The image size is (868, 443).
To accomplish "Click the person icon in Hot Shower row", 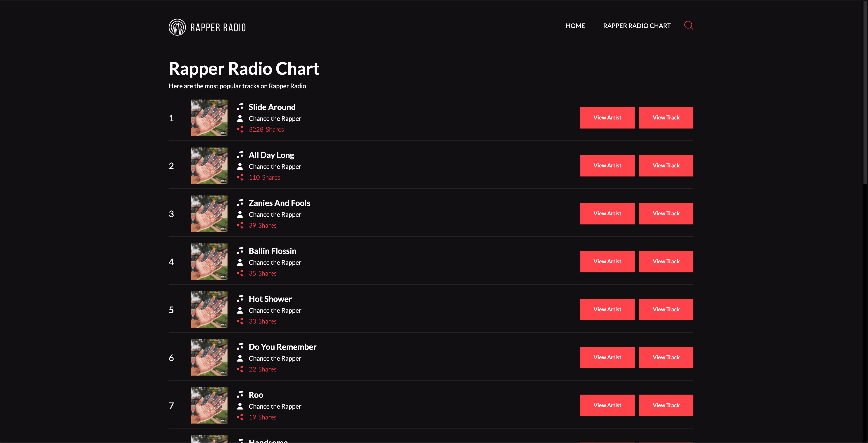I will coord(240,310).
